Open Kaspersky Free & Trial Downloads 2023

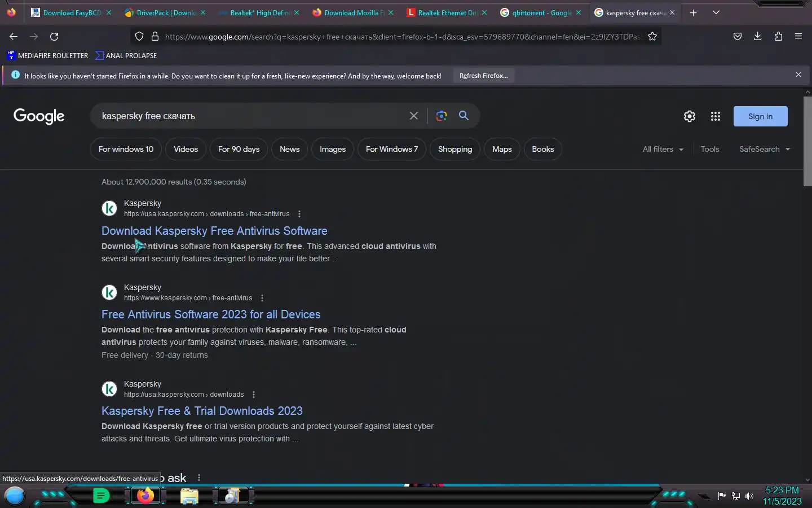click(202, 411)
